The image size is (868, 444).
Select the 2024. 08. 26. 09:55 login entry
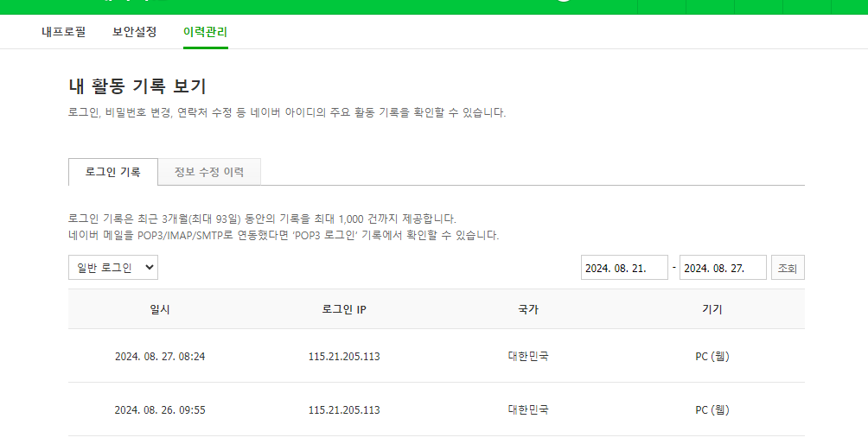click(160, 409)
